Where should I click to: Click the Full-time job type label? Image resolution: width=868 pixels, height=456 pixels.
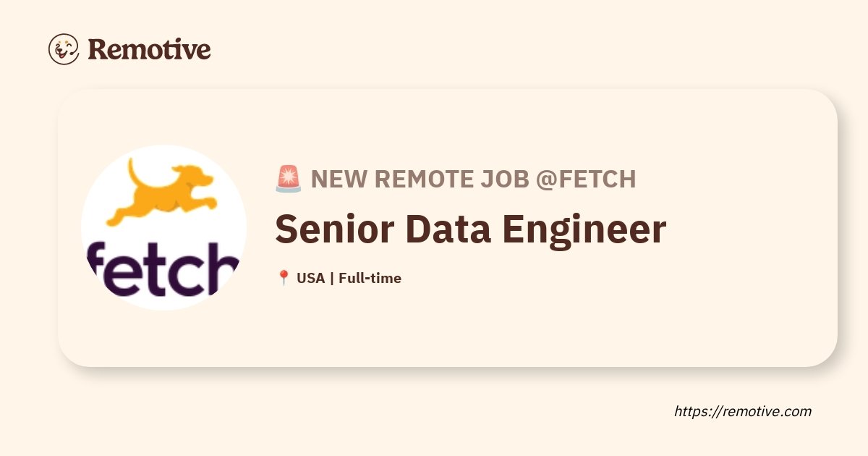tap(370, 278)
